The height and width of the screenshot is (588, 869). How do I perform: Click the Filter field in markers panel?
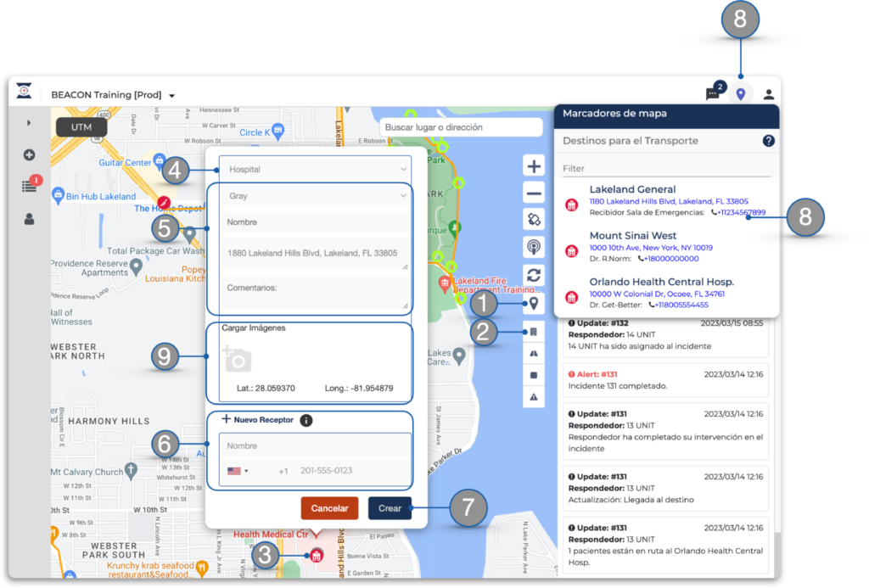coord(667,169)
